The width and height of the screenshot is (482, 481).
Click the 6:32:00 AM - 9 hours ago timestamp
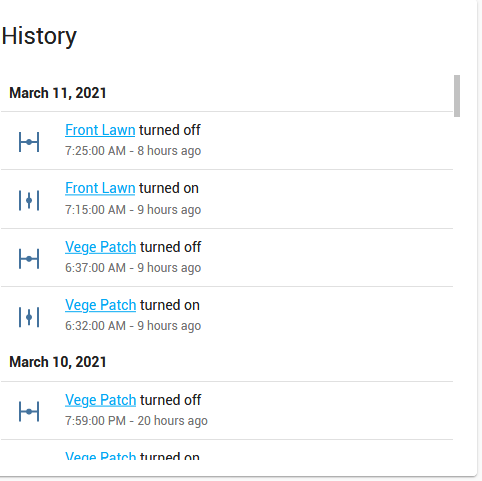tap(133, 326)
